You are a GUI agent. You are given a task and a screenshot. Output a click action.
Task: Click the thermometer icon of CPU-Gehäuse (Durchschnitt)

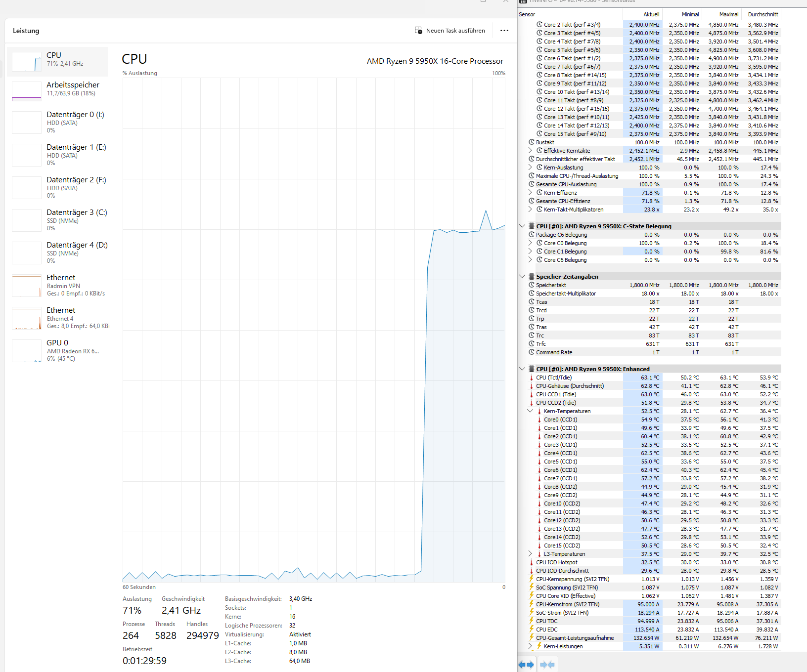[x=532, y=386]
